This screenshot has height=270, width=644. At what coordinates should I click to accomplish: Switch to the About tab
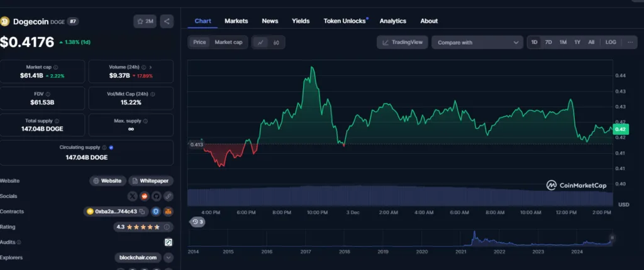click(x=429, y=21)
